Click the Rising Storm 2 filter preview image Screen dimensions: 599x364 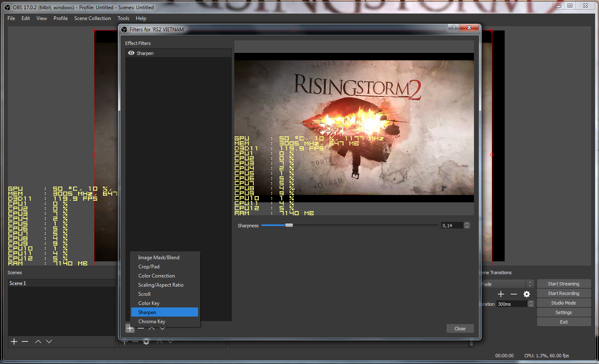[x=354, y=127]
